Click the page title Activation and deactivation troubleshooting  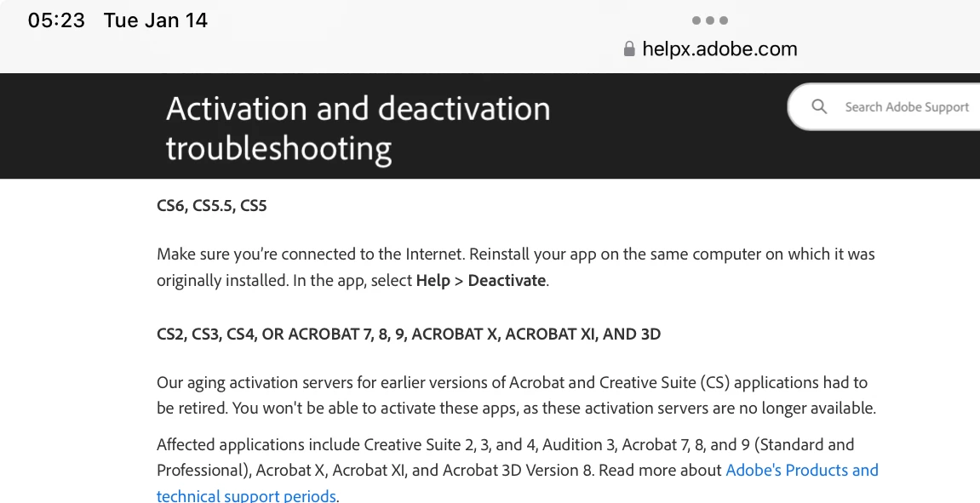358,129
